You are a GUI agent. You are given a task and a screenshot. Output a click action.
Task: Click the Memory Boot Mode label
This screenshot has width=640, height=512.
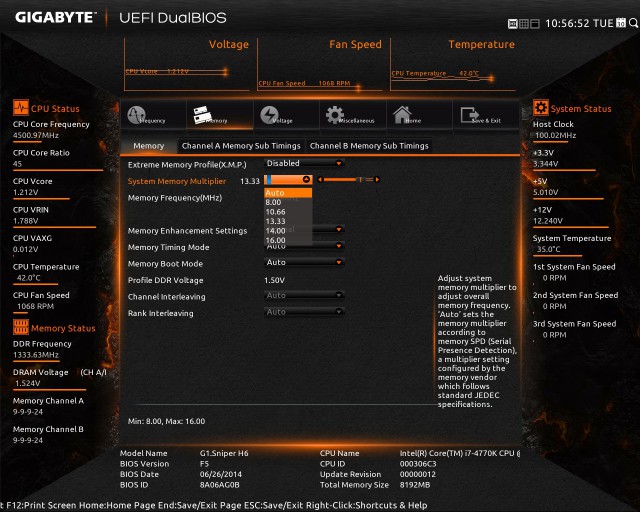tap(165, 264)
